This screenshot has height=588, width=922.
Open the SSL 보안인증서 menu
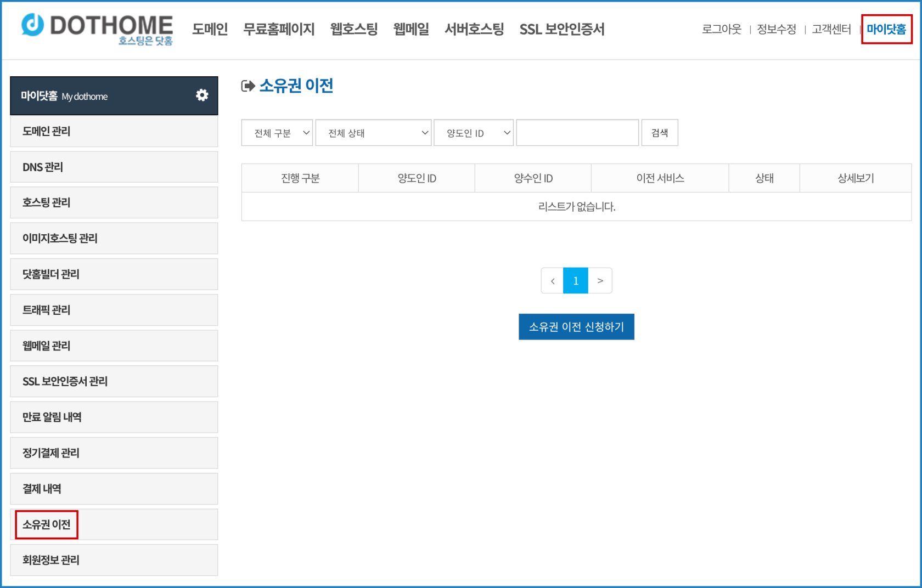[562, 29]
